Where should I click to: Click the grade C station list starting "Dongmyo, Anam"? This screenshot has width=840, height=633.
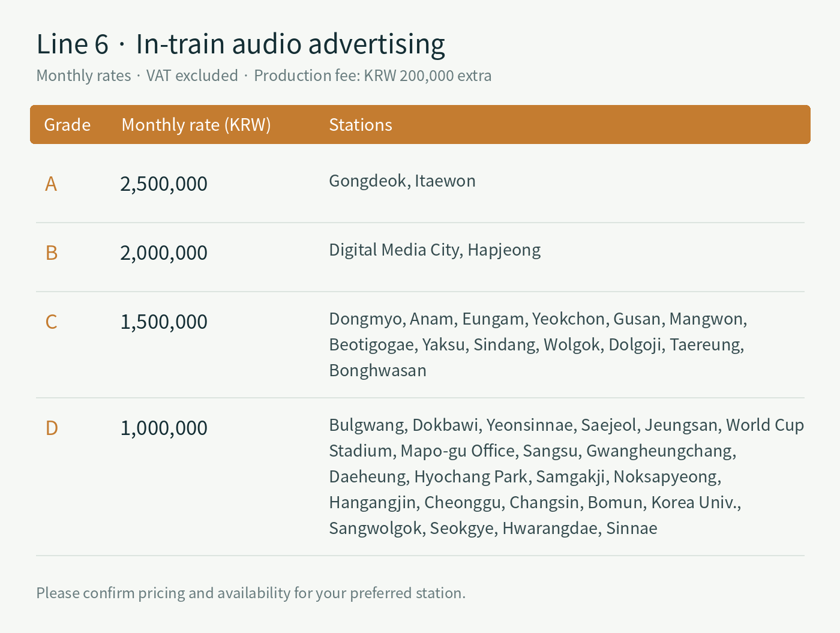pyautogui.click(x=538, y=344)
